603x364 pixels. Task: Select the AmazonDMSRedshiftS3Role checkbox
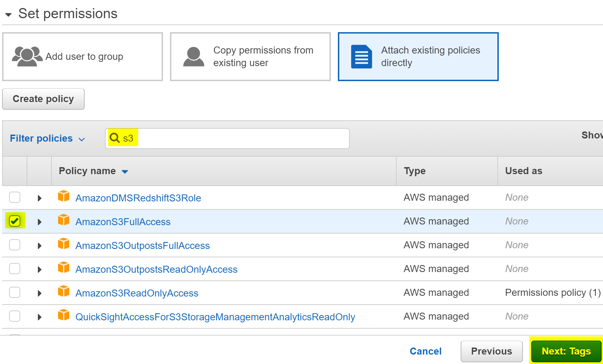click(15, 197)
